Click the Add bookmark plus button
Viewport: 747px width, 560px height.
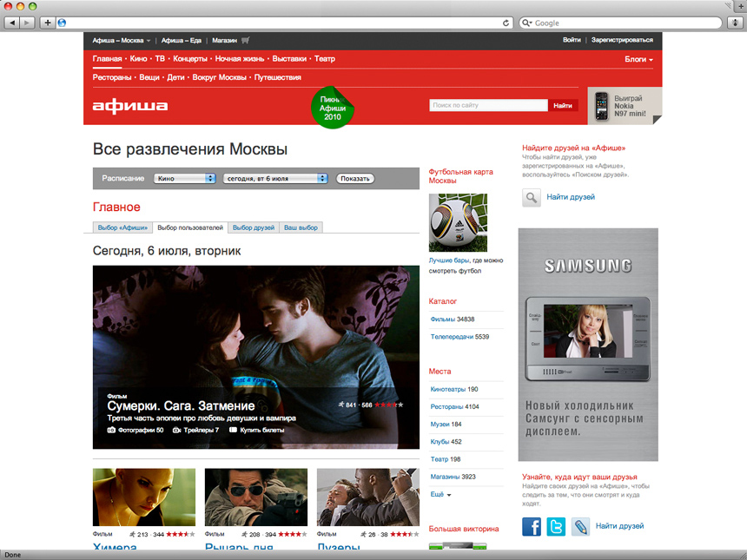[48, 23]
